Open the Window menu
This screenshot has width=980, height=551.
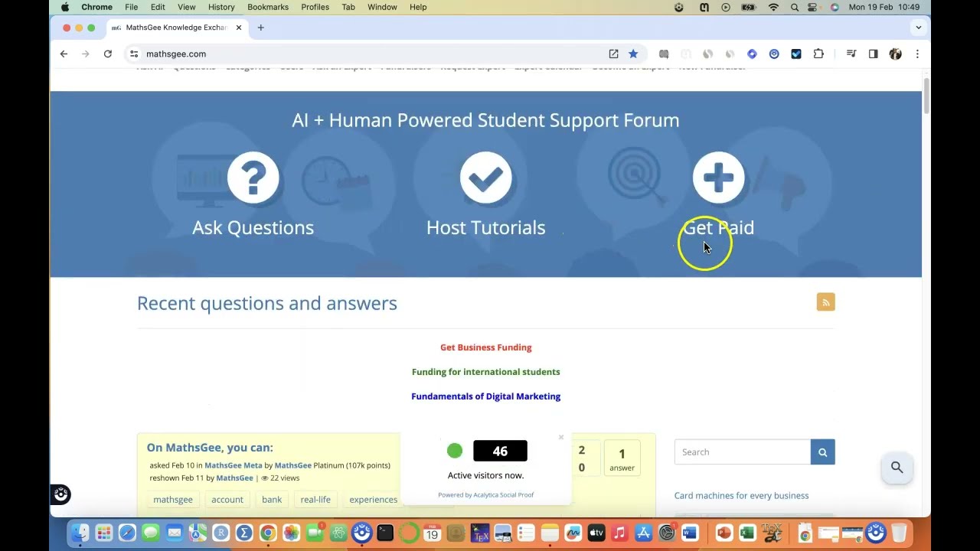[x=382, y=7]
